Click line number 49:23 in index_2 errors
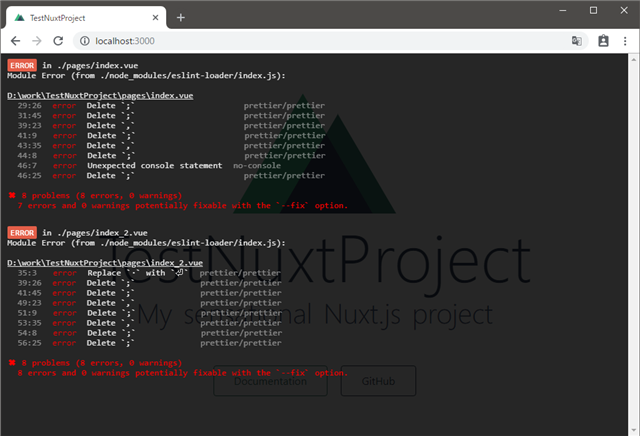This screenshot has height=436, width=640. 29,303
